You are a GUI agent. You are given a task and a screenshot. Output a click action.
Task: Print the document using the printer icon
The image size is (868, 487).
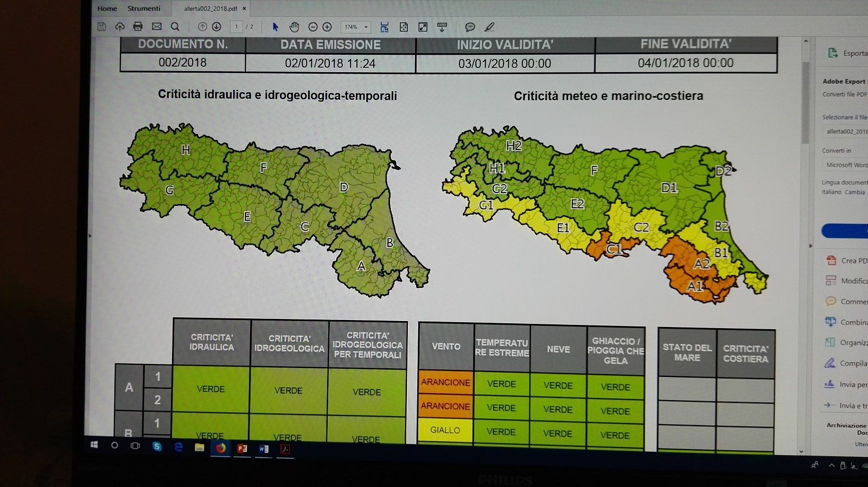(x=138, y=27)
